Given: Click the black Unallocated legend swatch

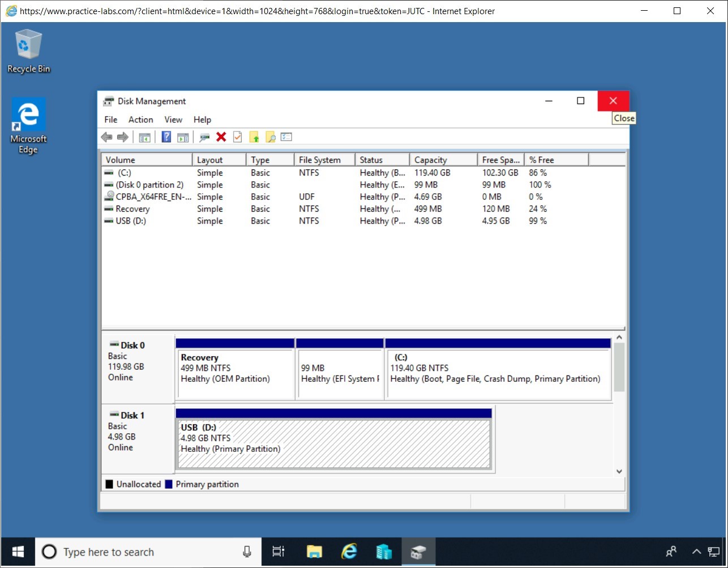Looking at the screenshot, I should coord(109,484).
